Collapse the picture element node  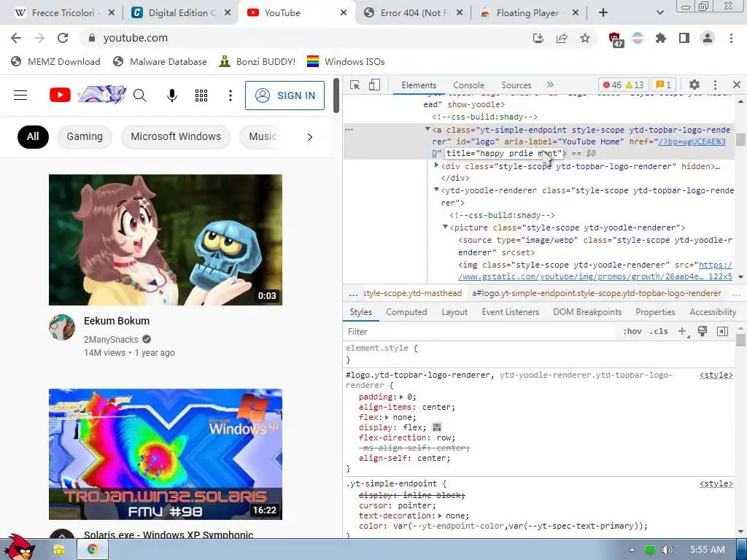(x=444, y=227)
